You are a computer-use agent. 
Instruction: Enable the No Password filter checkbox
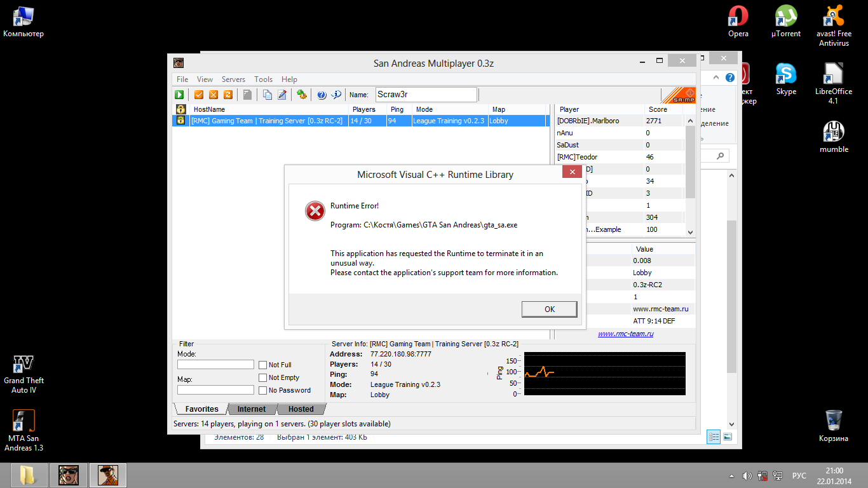262,390
